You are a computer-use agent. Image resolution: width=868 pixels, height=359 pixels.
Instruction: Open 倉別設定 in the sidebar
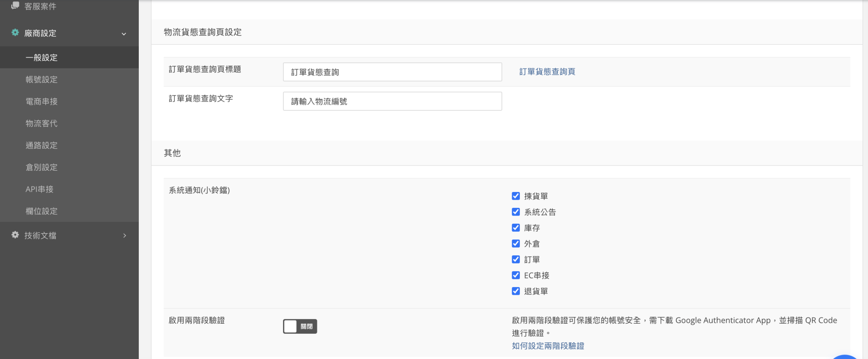(x=42, y=168)
